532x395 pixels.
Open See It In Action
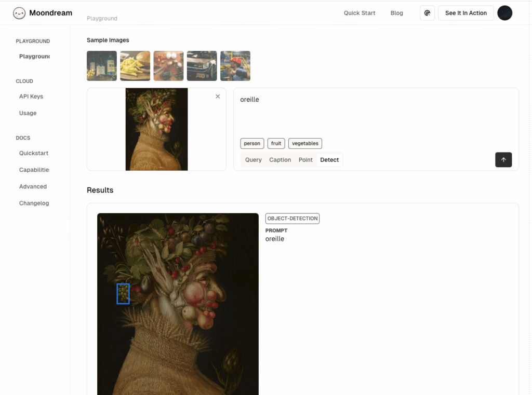tap(465, 13)
